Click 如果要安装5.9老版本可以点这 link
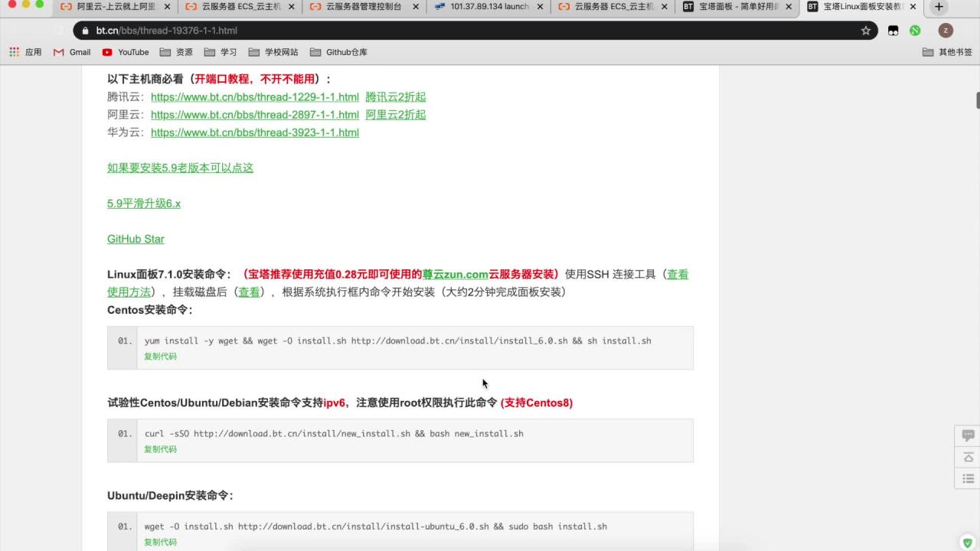The height and width of the screenshot is (551, 980). pyautogui.click(x=180, y=168)
